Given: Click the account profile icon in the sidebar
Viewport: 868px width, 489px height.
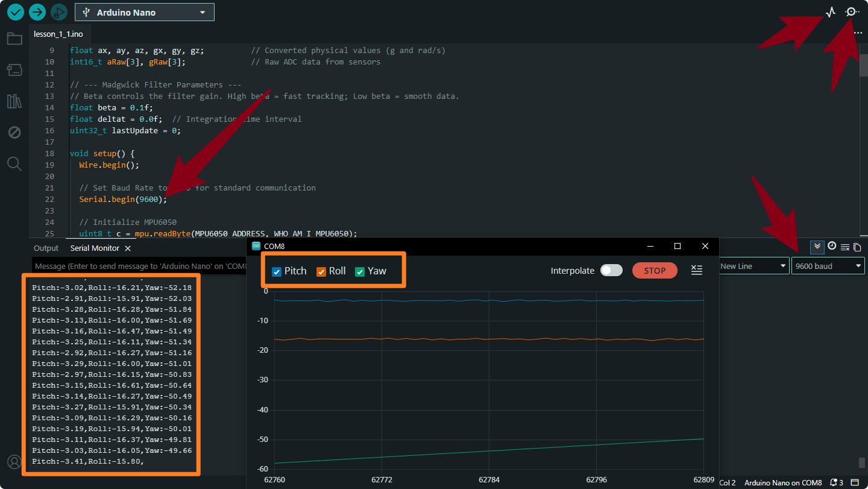Looking at the screenshot, I should [x=14, y=462].
